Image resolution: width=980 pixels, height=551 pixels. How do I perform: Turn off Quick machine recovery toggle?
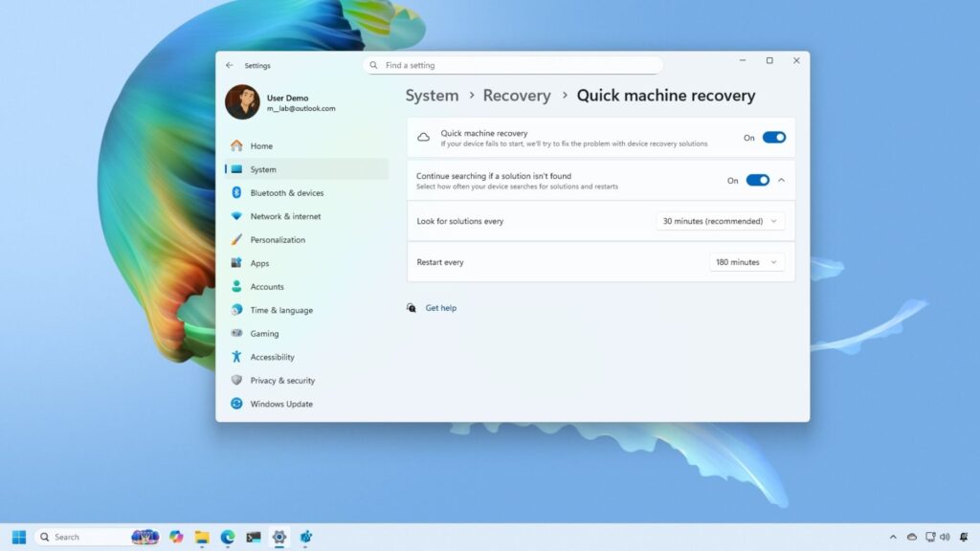773,138
